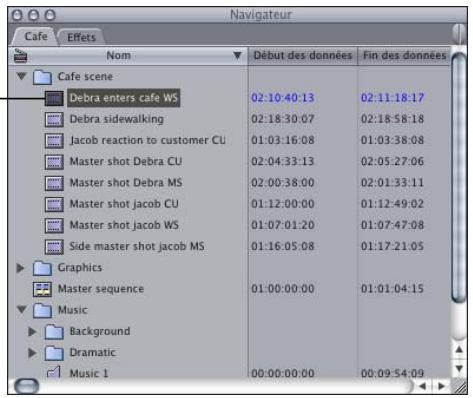Select the Background folder icon
Image resolution: width=473 pixels, height=398 pixels.
click(54, 332)
